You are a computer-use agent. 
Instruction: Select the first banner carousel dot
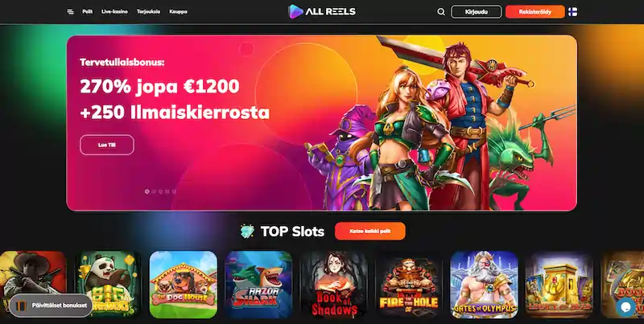coord(147,191)
